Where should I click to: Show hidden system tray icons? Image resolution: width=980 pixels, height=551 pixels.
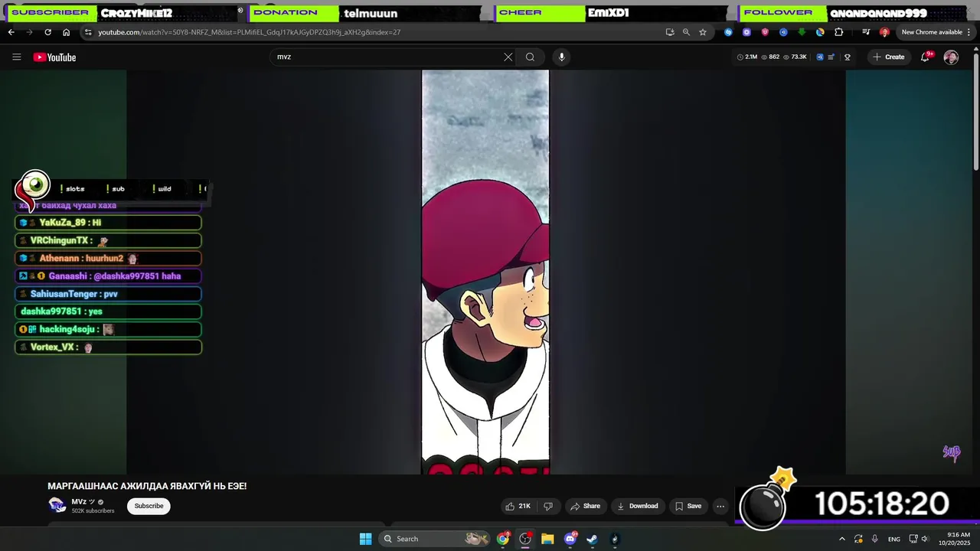(842, 539)
